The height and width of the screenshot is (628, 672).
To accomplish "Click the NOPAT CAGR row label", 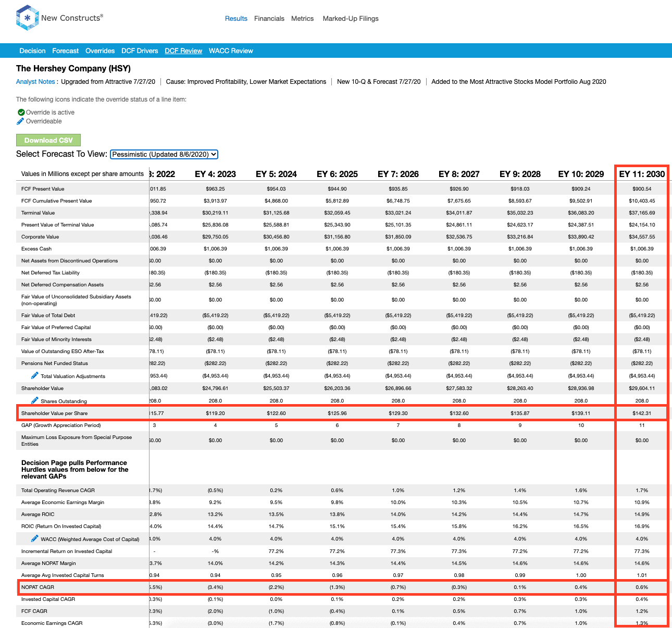I will tap(38, 587).
